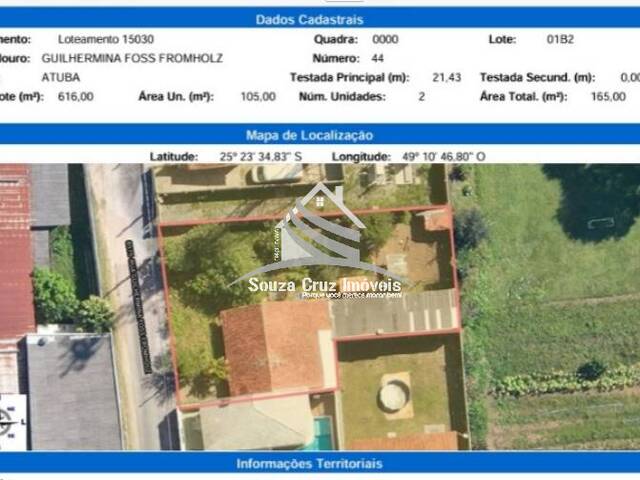
Task: Click the Loteamento 15030 value
Action: 106,39
